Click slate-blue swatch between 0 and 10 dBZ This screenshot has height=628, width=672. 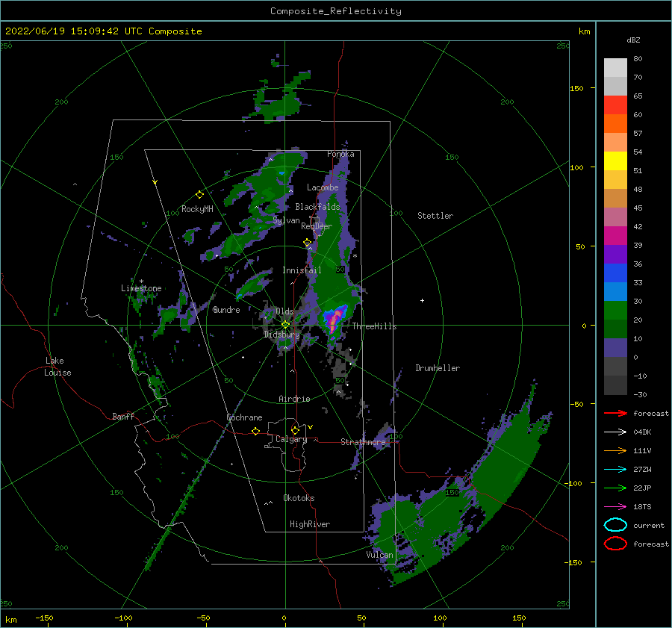click(615, 348)
